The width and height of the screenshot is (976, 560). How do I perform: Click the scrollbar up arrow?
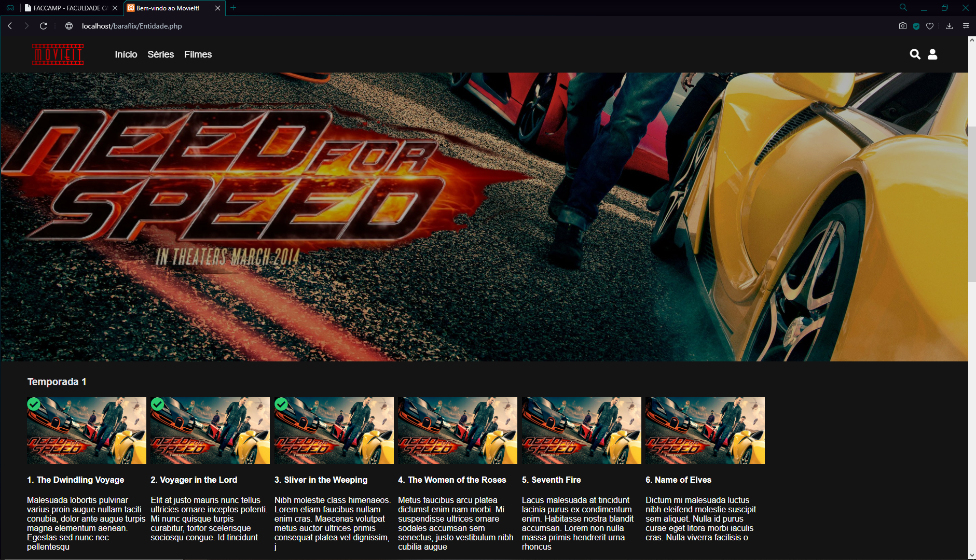(x=972, y=40)
